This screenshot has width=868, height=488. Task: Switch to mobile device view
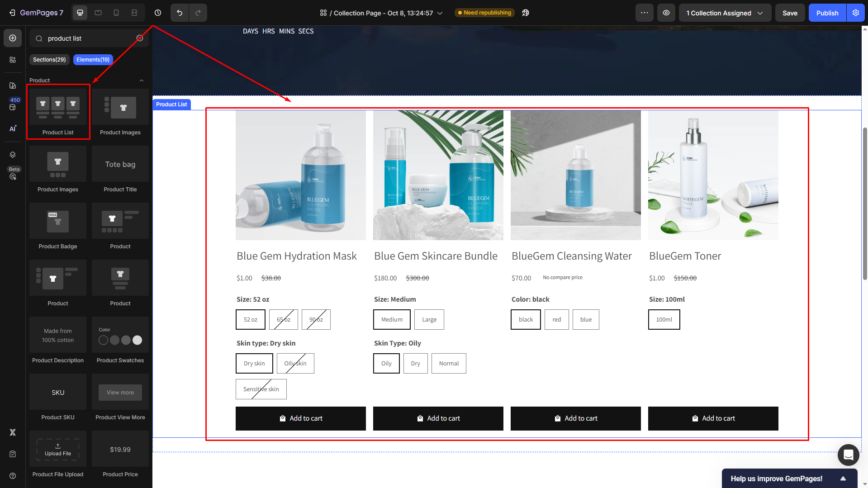[x=116, y=13]
